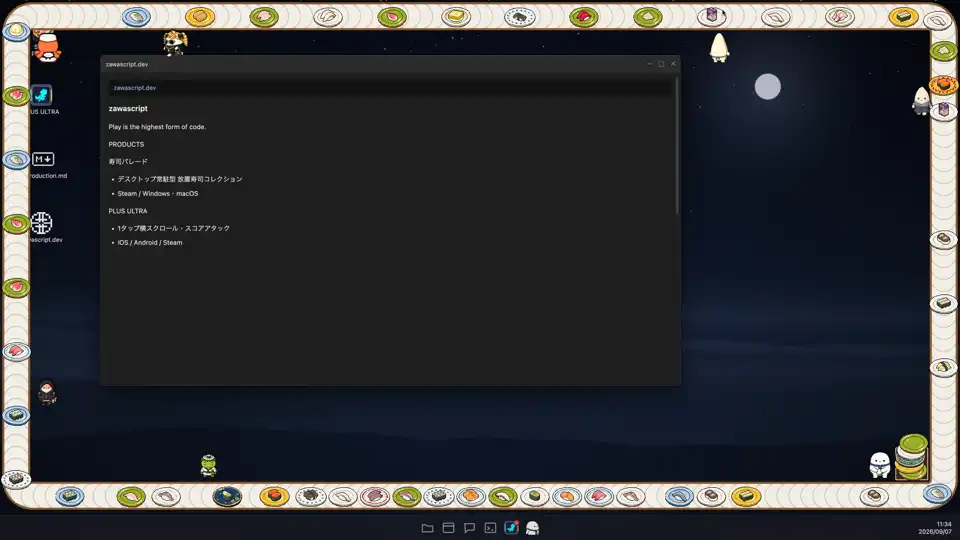Open the markdown file icon on desktop
The image size is (960, 540).
(x=43, y=159)
